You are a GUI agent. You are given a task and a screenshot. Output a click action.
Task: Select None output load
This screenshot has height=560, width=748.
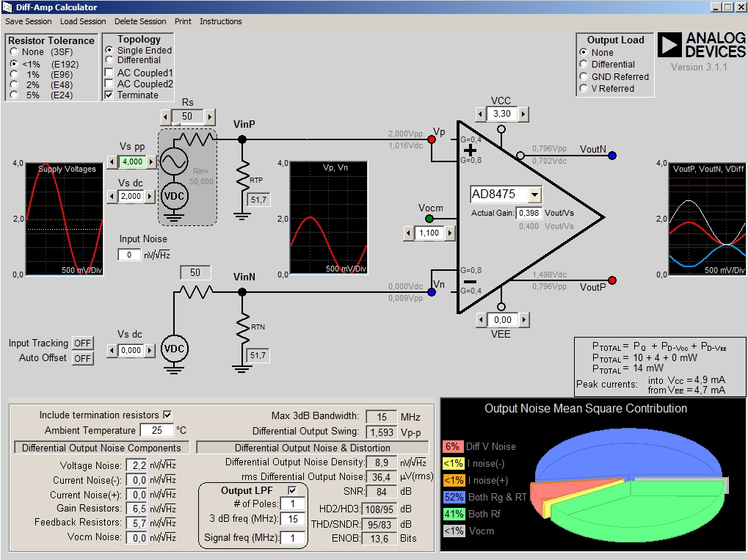pyautogui.click(x=584, y=52)
